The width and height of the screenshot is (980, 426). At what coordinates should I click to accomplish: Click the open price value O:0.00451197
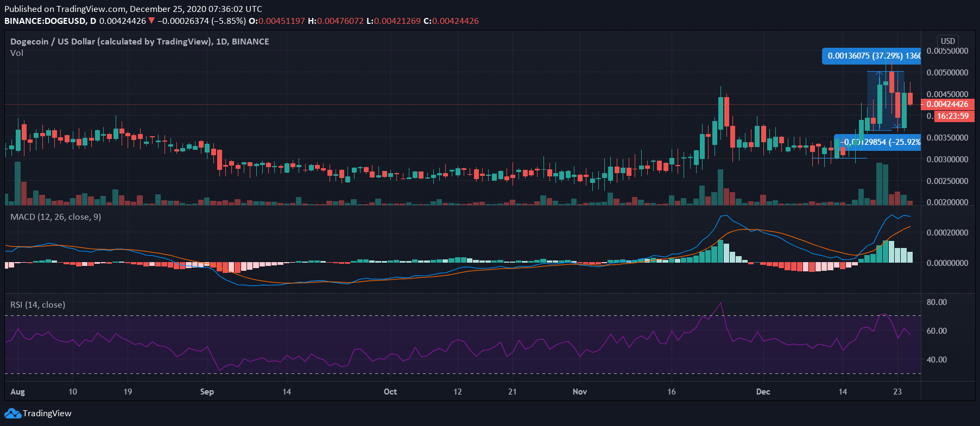[277, 21]
